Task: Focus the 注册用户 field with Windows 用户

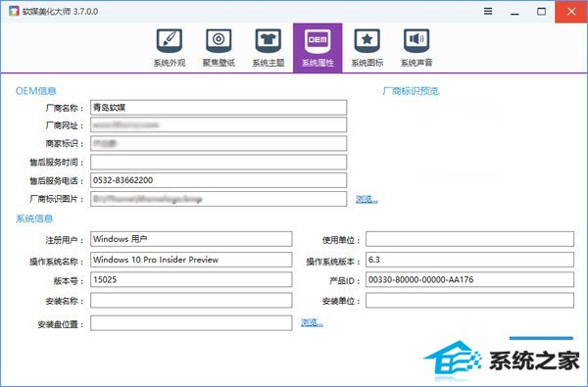Action: [191, 239]
